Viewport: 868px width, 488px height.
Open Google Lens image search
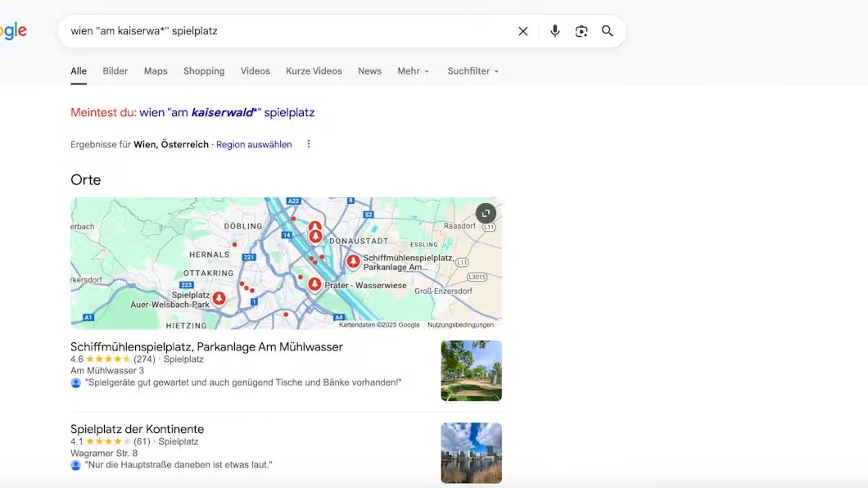point(581,30)
